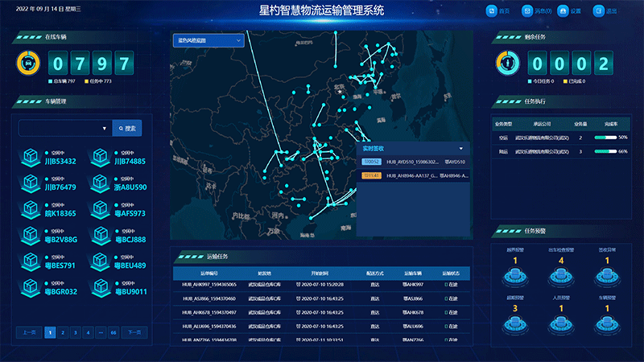Screen dimensions: 644x362
Task: Open the map style dropdown 蓝色风格底图
Action: click(208, 40)
